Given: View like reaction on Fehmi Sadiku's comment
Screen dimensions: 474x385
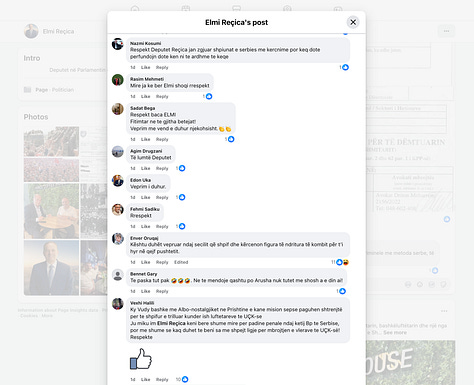Looking at the screenshot, I should click(x=181, y=226).
